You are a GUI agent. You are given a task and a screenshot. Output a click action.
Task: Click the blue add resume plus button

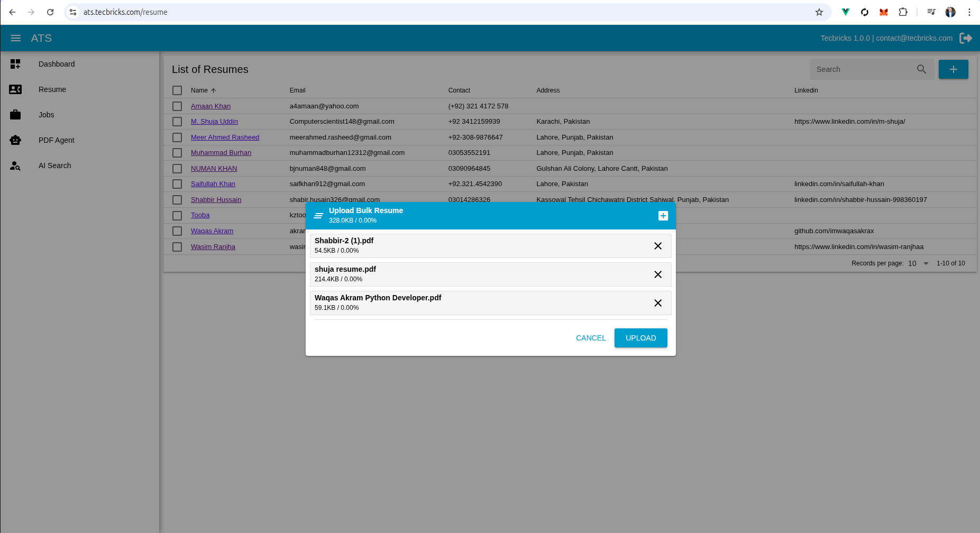(953, 69)
